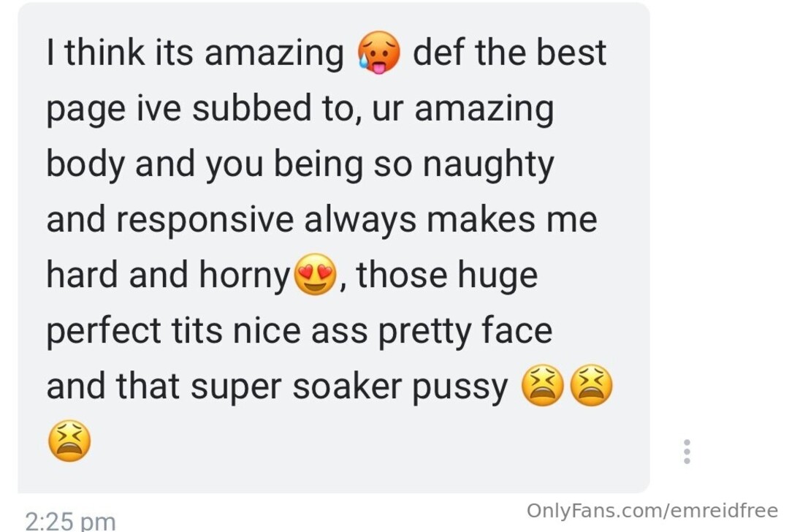Click the opening words "I think its"

120,53
